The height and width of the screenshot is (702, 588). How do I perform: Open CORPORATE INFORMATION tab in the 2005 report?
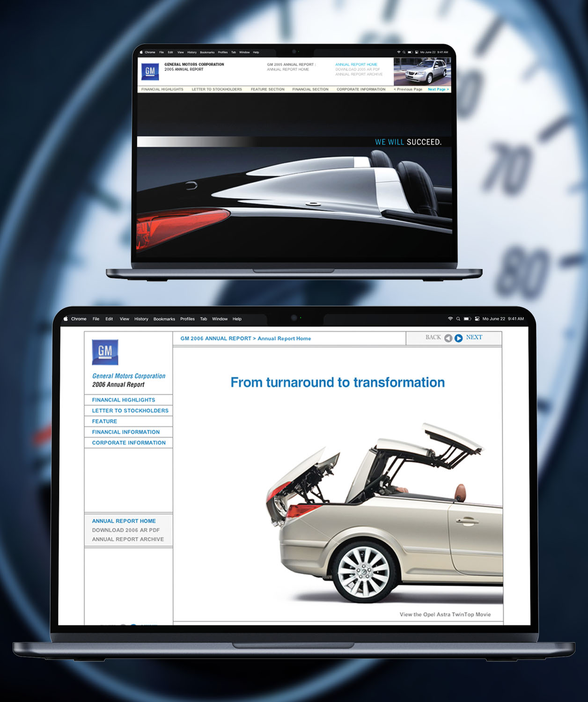click(x=361, y=89)
